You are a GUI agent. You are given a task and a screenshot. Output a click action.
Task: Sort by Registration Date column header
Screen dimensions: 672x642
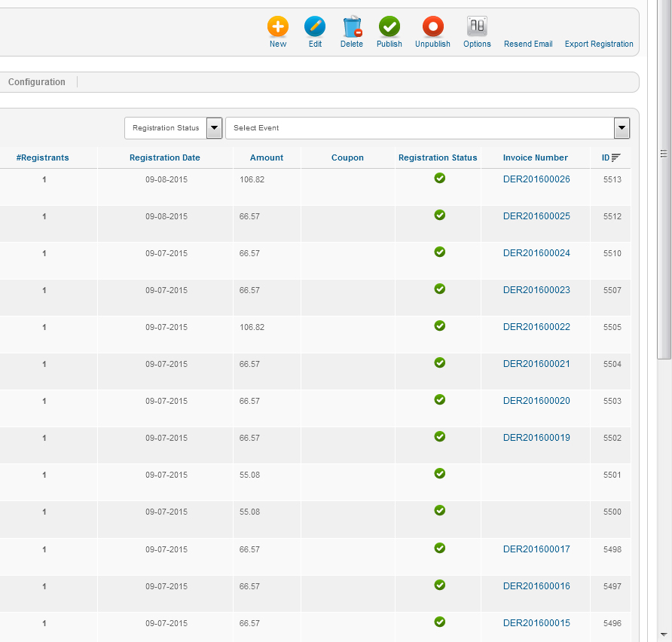165,157
